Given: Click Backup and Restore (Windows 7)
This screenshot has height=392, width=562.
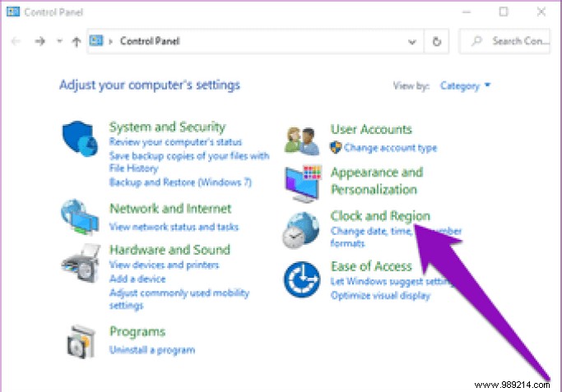Looking at the screenshot, I should tap(180, 182).
